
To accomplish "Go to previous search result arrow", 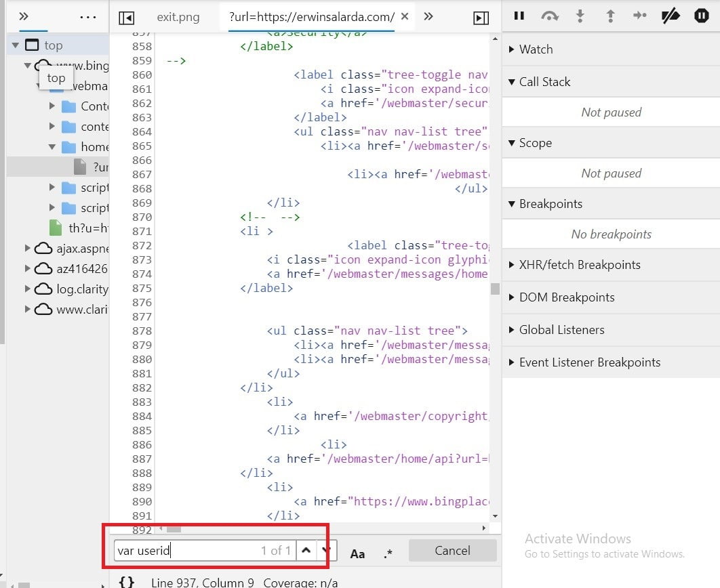I will tap(306, 550).
